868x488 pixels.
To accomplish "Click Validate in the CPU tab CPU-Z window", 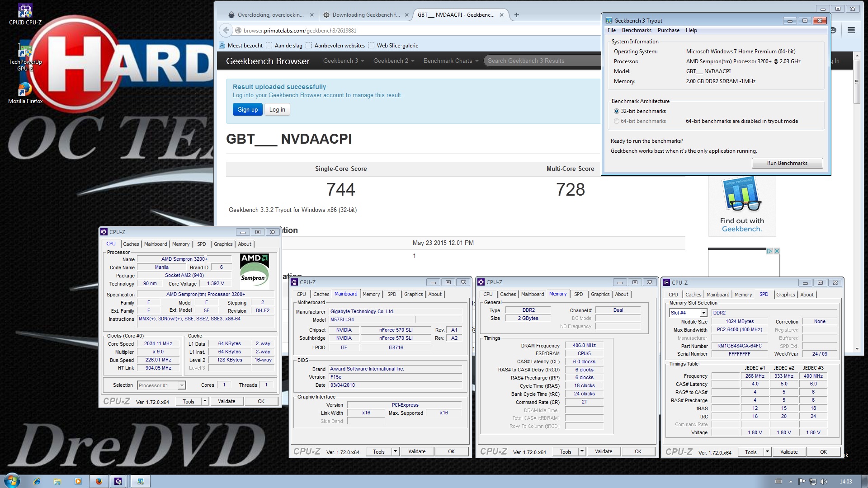I will click(x=226, y=401).
